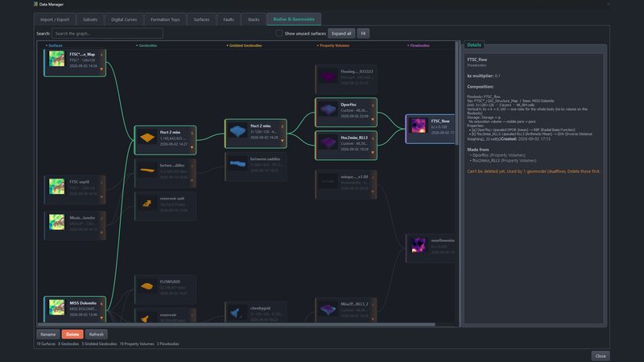The width and height of the screenshot is (644, 362).
Task: Click the betwe...ddles geobody icon
Action: (147, 170)
